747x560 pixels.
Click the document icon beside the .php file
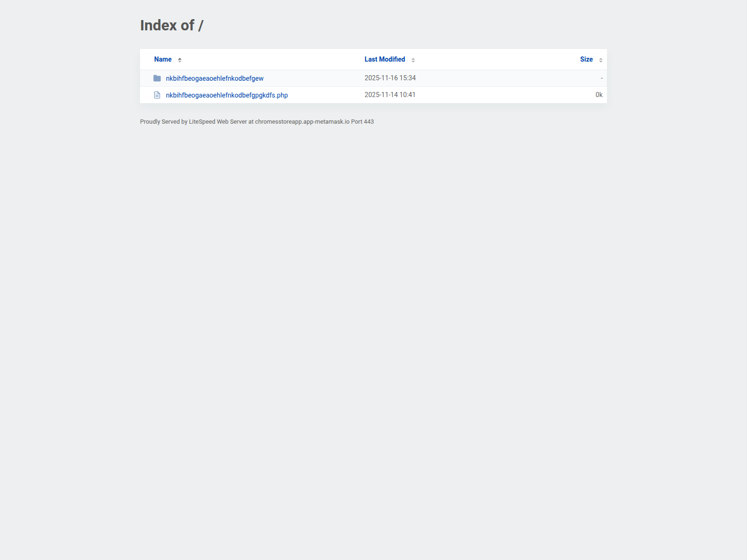click(x=157, y=95)
